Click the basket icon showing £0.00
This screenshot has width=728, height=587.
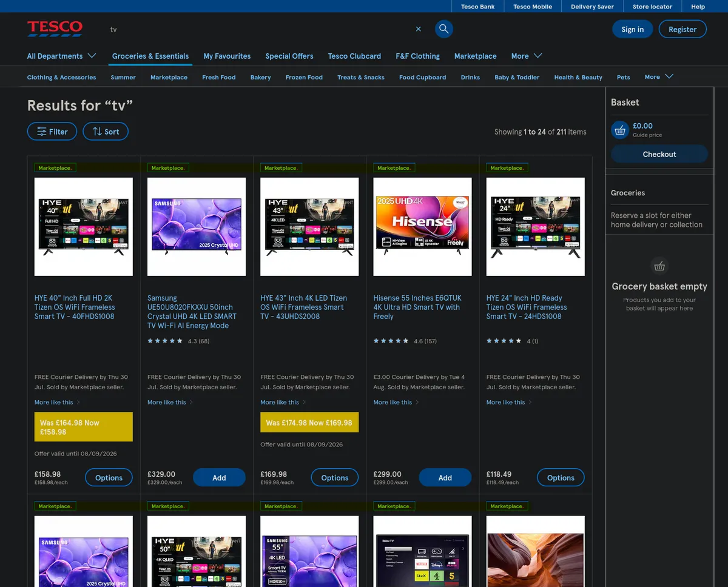[620, 130]
